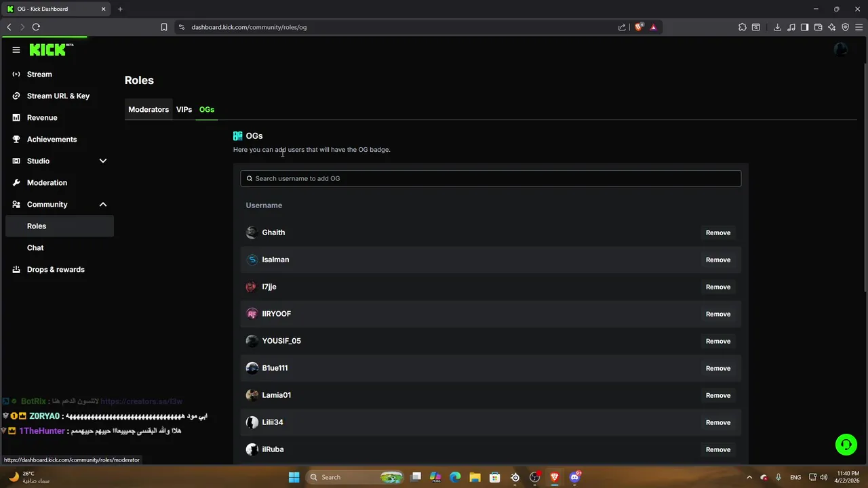Click the Lamia01 username
868x488 pixels.
(x=277, y=395)
